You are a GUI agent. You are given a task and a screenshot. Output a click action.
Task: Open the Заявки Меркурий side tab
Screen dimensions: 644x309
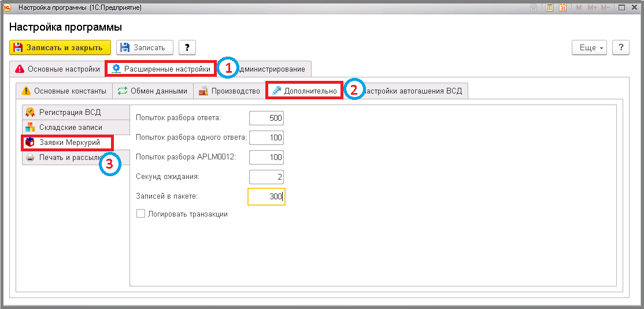[68, 142]
